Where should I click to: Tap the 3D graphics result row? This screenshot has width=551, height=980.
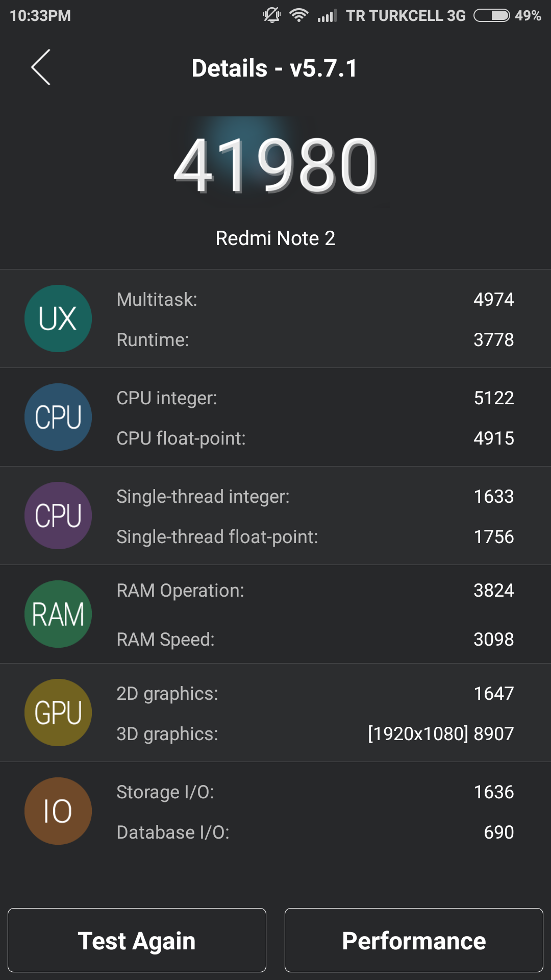tap(315, 734)
